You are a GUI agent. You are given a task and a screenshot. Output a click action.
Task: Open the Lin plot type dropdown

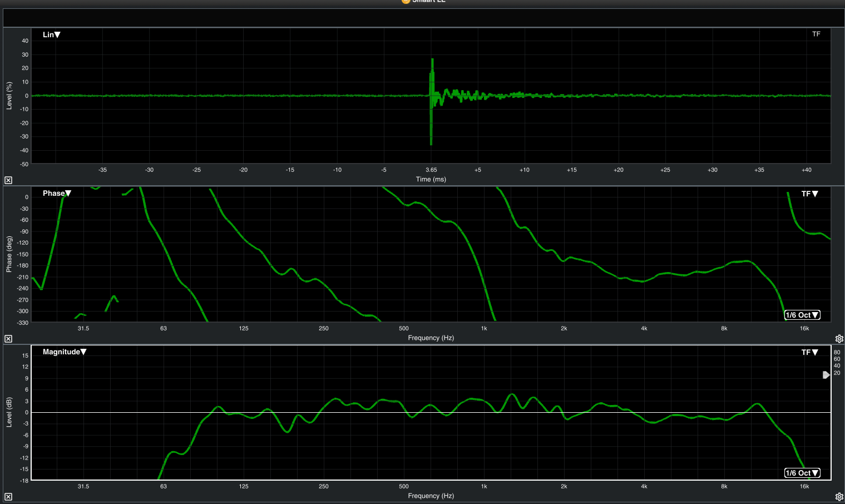point(51,34)
